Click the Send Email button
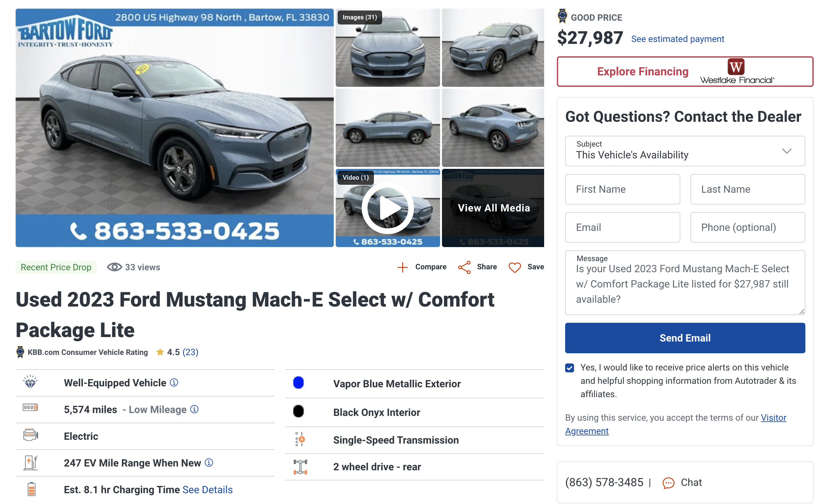Viewport: 827px width, 504px height. [685, 338]
